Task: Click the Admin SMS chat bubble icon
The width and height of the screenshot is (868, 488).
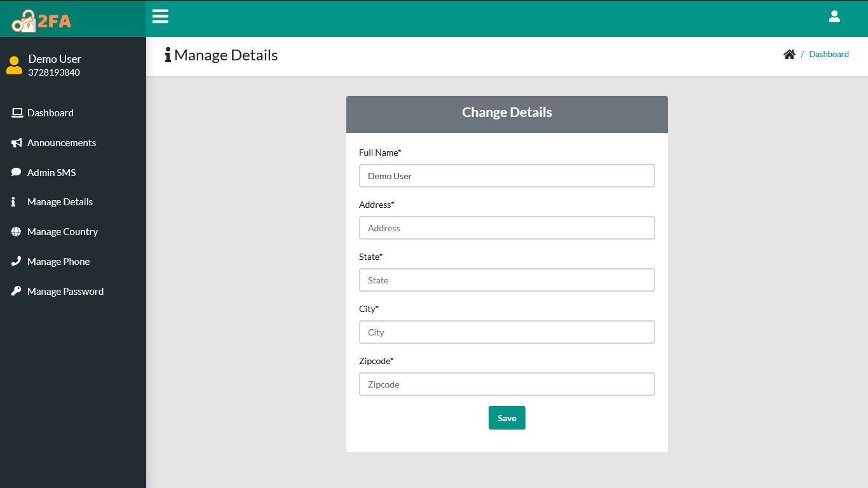Action: 17,172
